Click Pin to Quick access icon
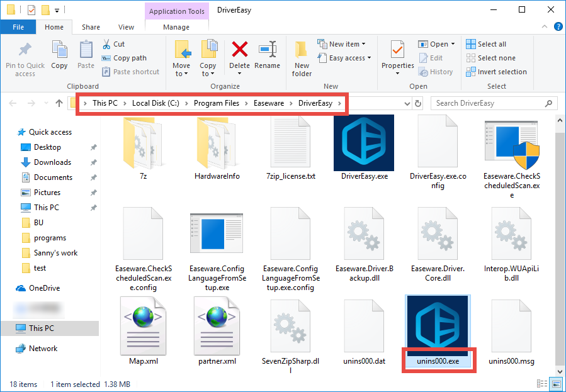Screen dimensions: 566x392 tap(25, 50)
